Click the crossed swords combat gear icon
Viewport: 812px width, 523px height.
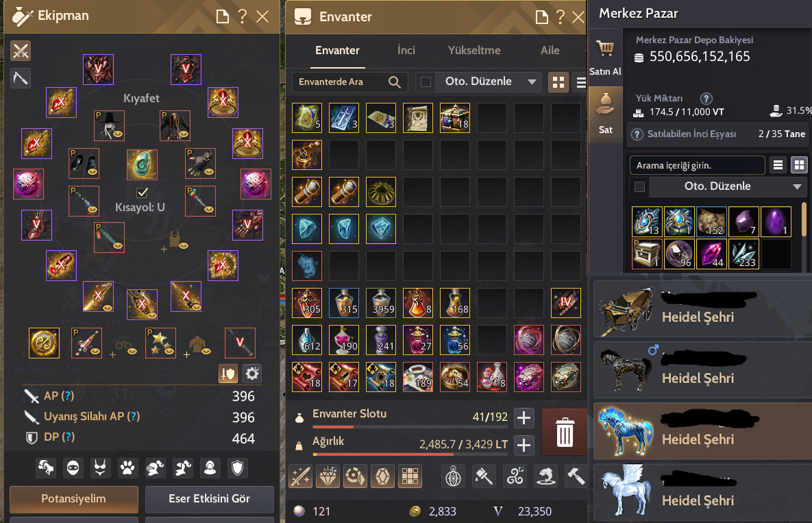[21, 51]
